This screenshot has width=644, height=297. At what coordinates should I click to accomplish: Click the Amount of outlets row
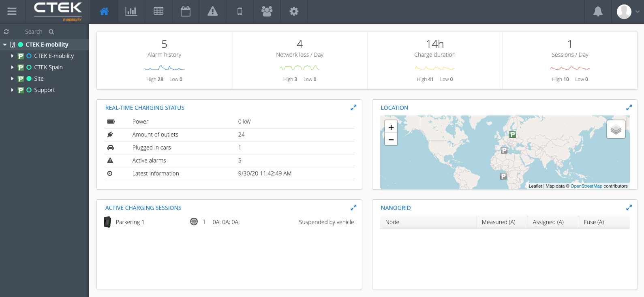coord(229,135)
